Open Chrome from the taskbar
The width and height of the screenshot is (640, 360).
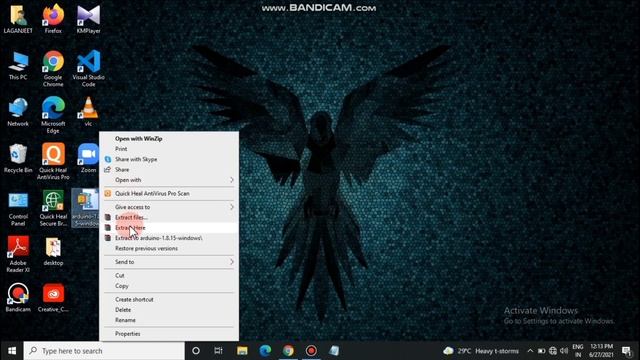[x=288, y=351]
